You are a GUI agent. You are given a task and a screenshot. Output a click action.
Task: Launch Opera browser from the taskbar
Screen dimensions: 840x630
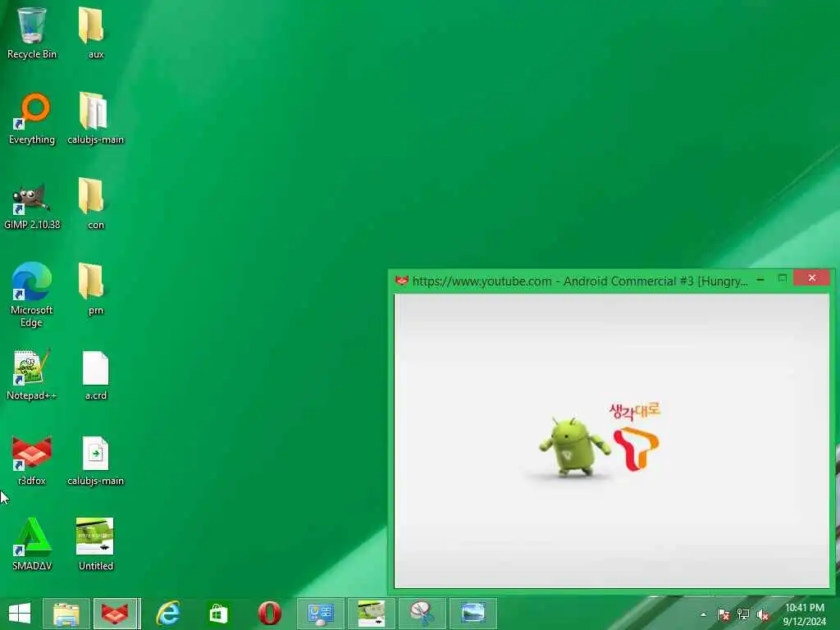[x=269, y=614]
